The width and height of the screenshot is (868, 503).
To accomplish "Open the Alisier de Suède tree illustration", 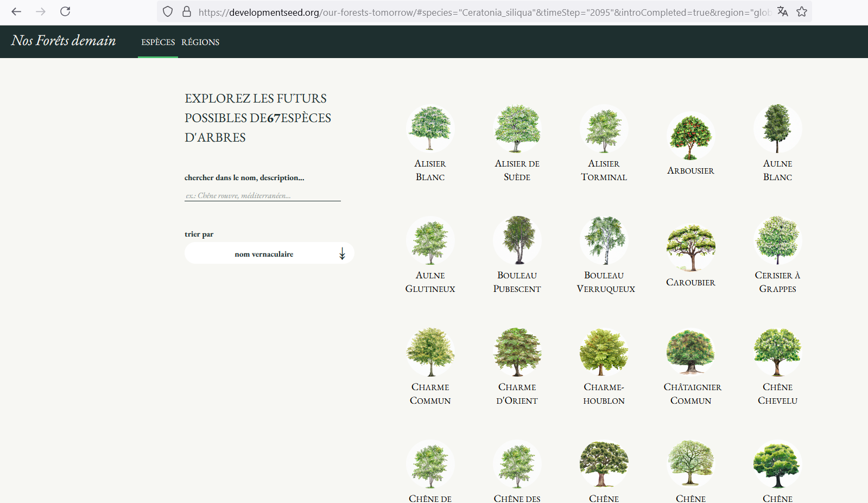I will pyautogui.click(x=517, y=129).
